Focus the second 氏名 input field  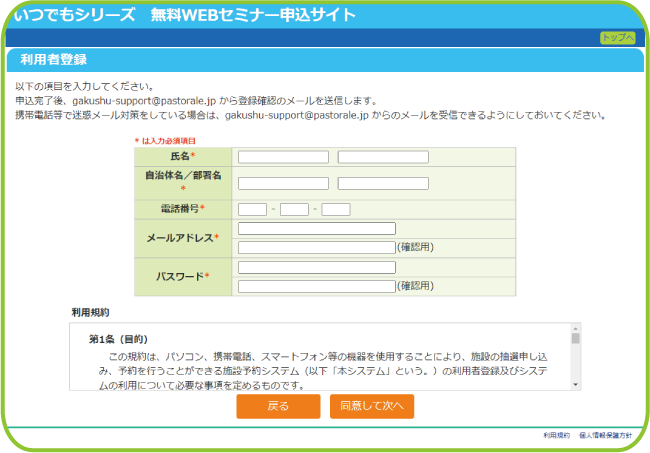click(383, 157)
